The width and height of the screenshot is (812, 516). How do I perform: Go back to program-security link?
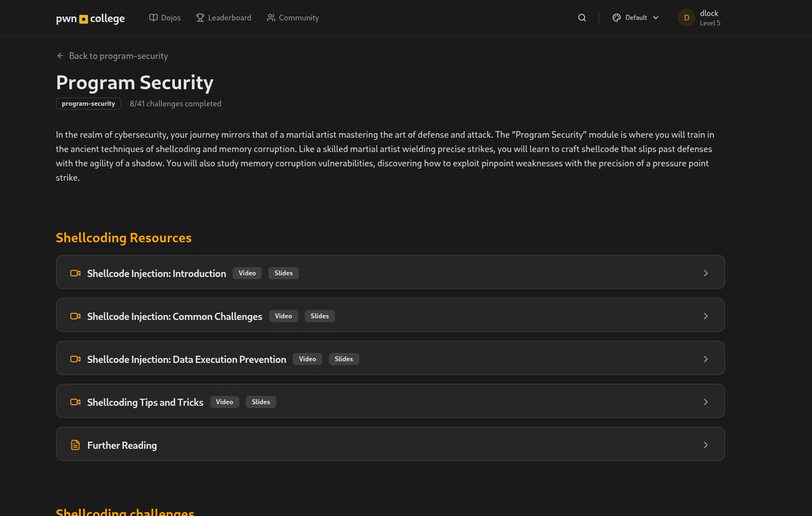click(x=112, y=56)
